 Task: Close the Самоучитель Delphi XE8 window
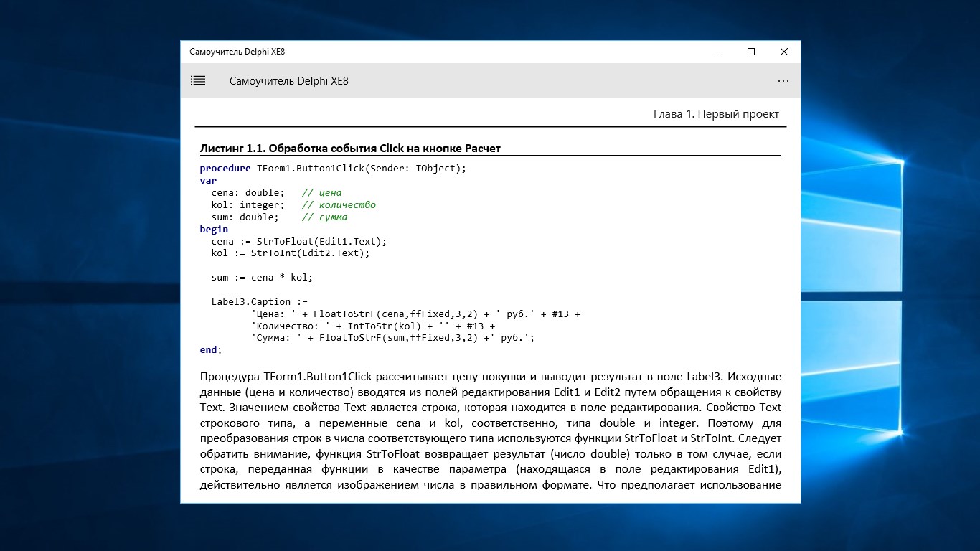[x=784, y=52]
